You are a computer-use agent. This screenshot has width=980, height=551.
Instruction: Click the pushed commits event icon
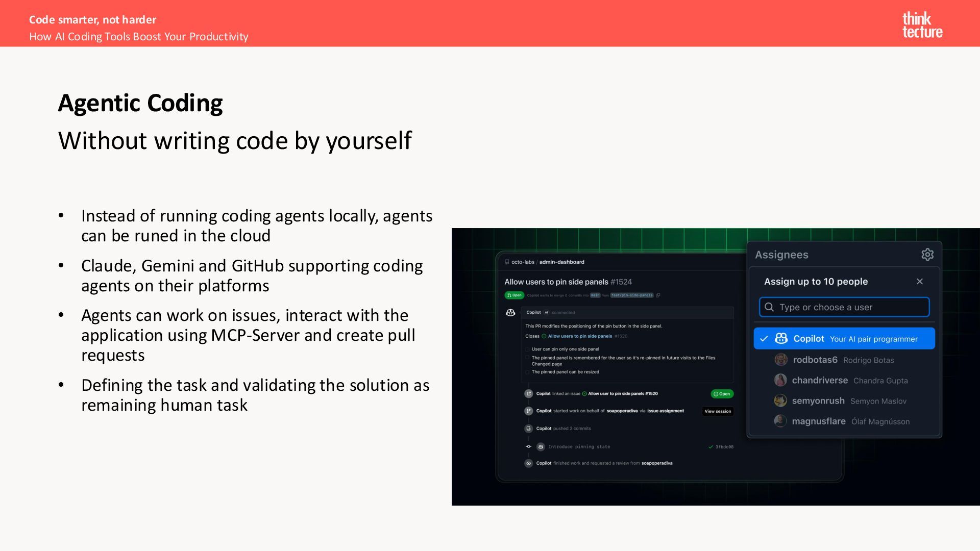pyautogui.click(x=528, y=429)
